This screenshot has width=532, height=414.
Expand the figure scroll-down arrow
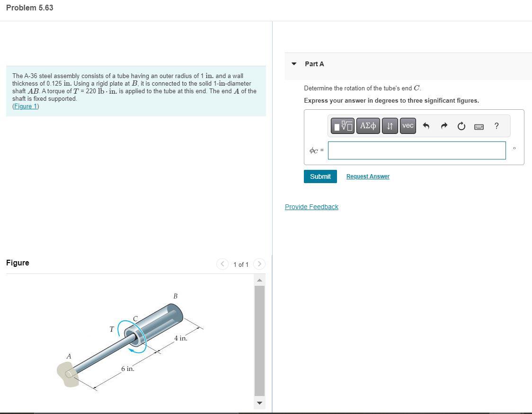(259, 403)
